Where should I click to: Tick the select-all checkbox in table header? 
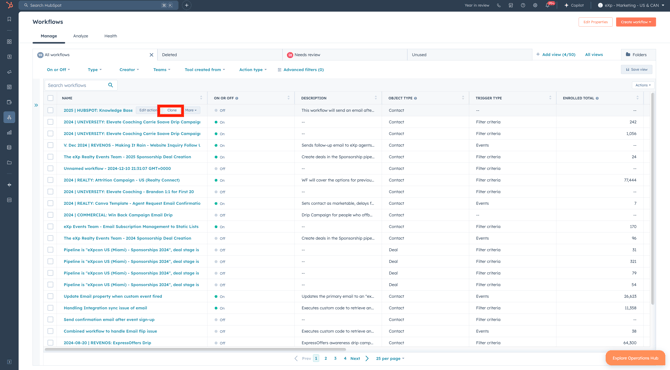tap(50, 98)
